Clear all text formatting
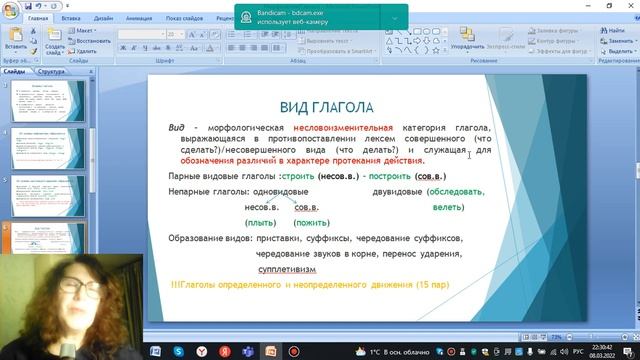This screenshot has width=640, height=360. [216, 35]
